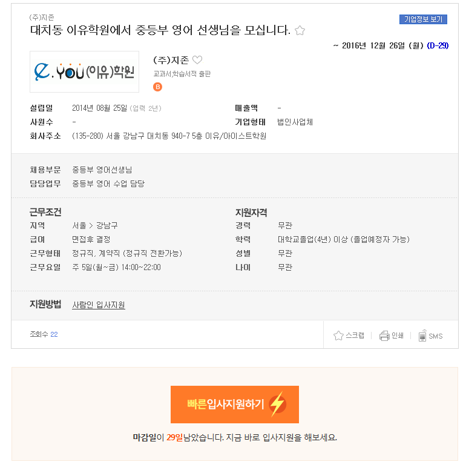Click the 서울 > 강남구 region text

95,225
